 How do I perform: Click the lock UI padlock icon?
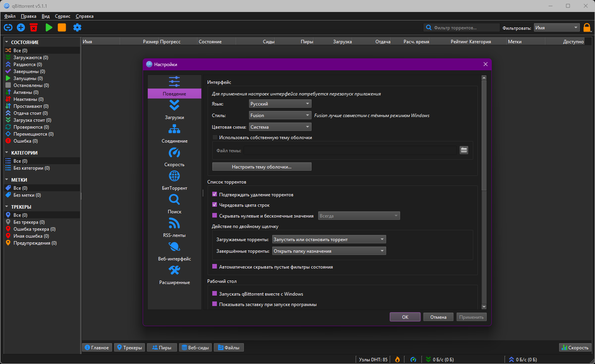coord(587,27)
